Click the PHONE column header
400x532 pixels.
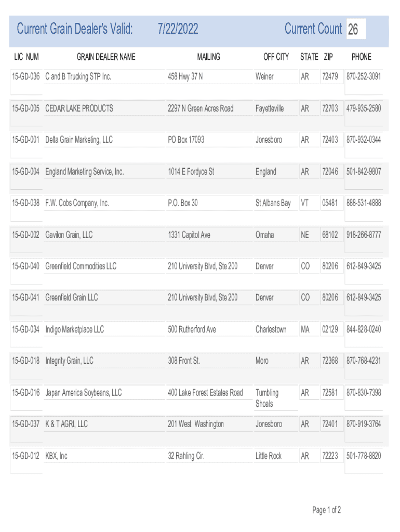[x=362, y=57]
